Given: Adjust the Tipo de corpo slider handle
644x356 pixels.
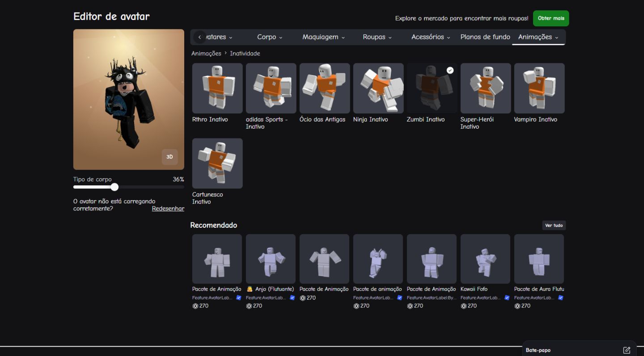Looking at the screenshot, I should click(x=114, y=187).
